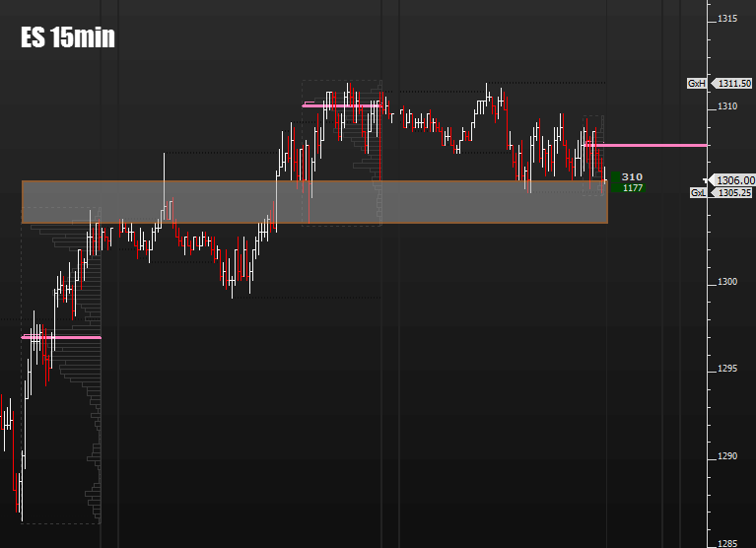The width and height of the screenshot is (756, 548).
Task: Click the 1285 price axis label
Action: tap(727, 543)
